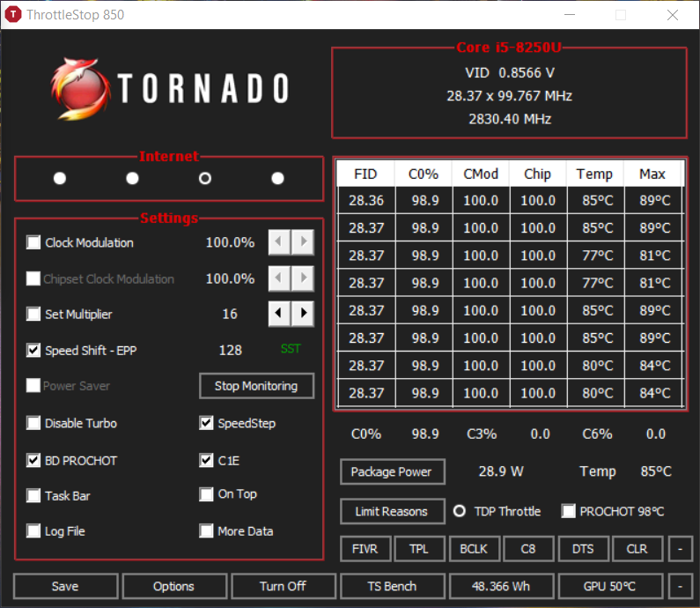The height and width of the screenshot is (608, 700).
Task: Click the 28.9 W package power value
Action: click(x=501, y=471)
